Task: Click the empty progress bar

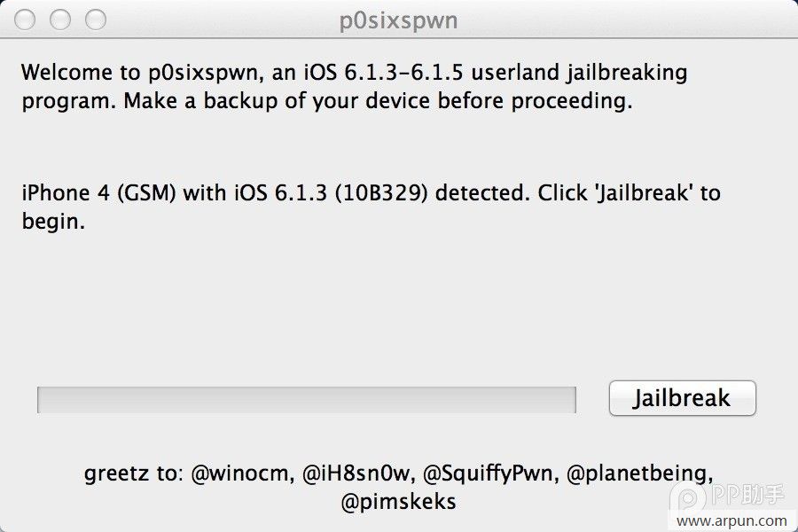Action: click(306, 398)
